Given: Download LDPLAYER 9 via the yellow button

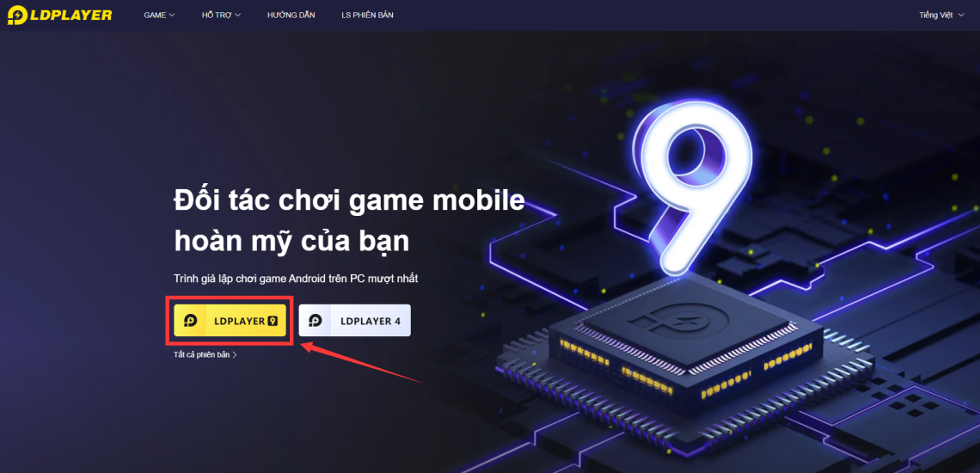Looking at the screenshot, I should tap(230, 320).
